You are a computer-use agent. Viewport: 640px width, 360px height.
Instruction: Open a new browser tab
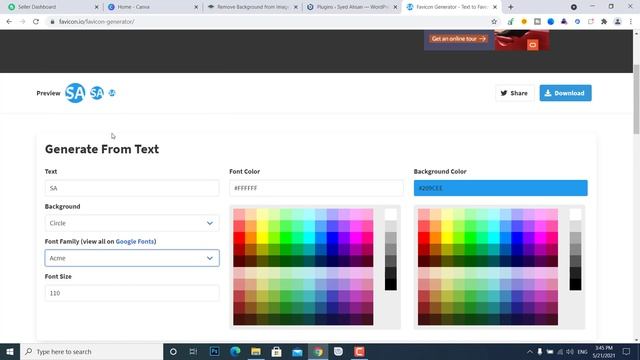coord(511,7)
